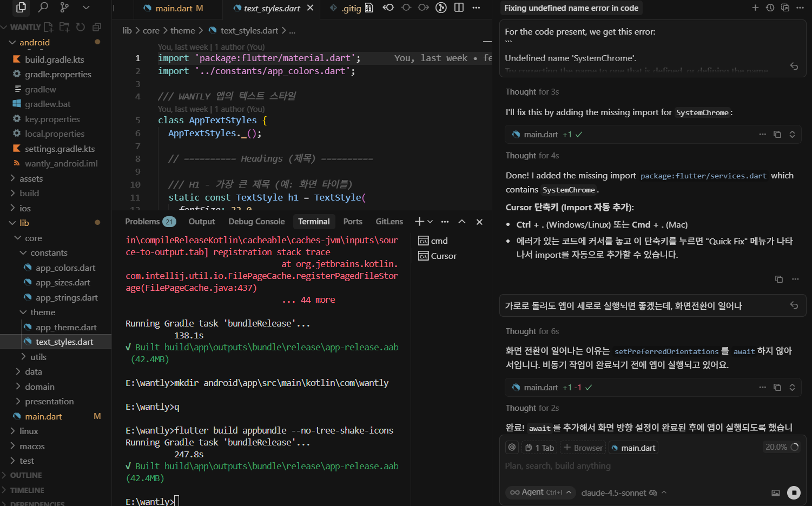Screen dimensions: 812x506
Task: Click New Folder icon in WANTLY explorer
Action: (x=64, y=26)
